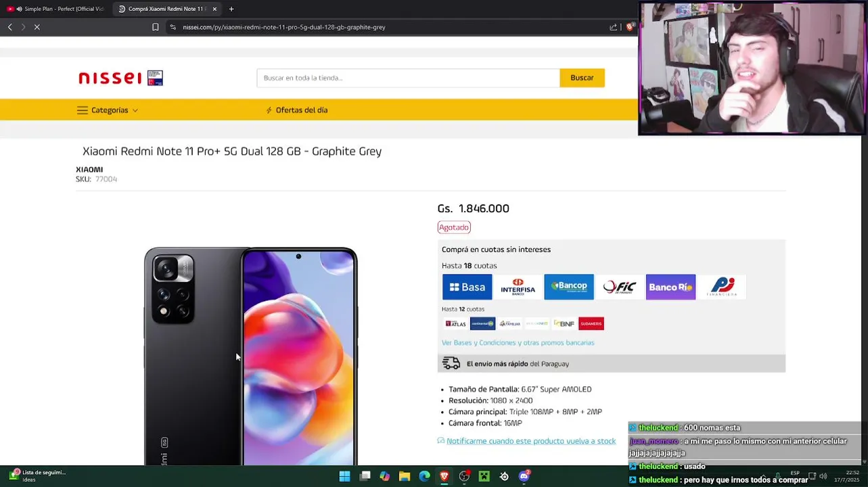Open File Explorer from the taskbar
The width and height of the screenshot is (868, 487).
pos(405,476)
